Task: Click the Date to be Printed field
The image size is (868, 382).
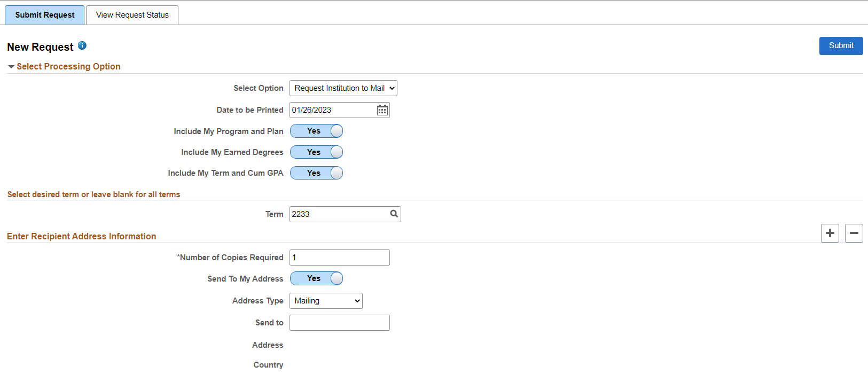Action: (x=332, y=110)
